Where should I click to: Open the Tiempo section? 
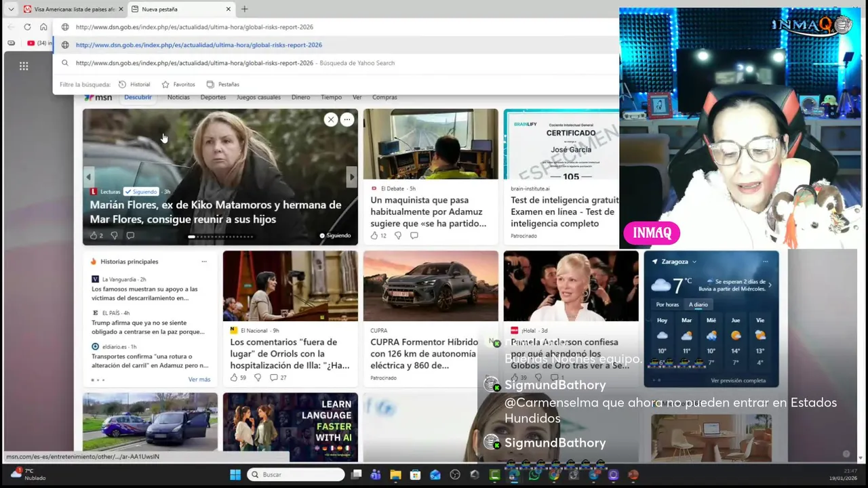pyautogui.click(x=331, y=98)
